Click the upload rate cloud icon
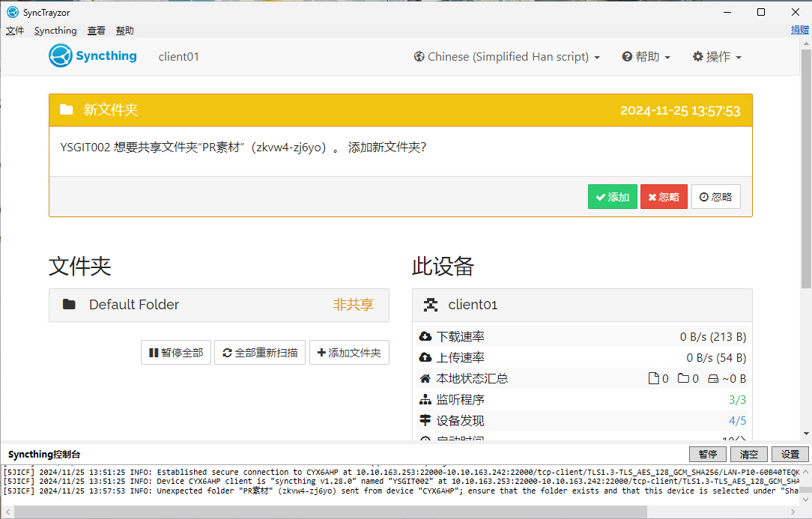This screenshot has width=812, height=519. (x=425, y=357)
